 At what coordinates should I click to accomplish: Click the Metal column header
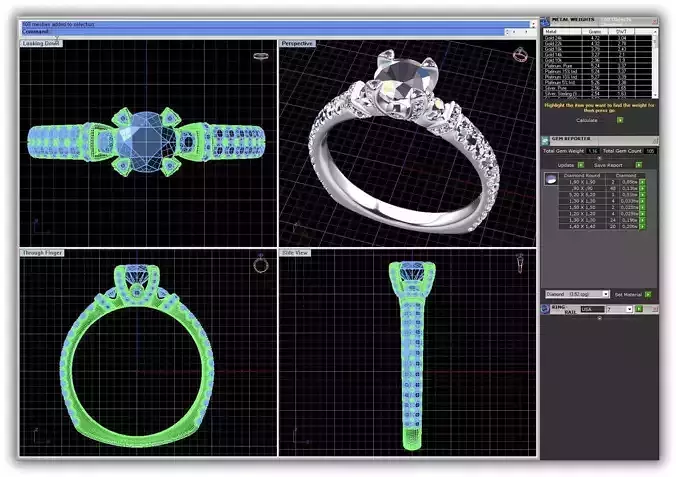tap(562, 31)
